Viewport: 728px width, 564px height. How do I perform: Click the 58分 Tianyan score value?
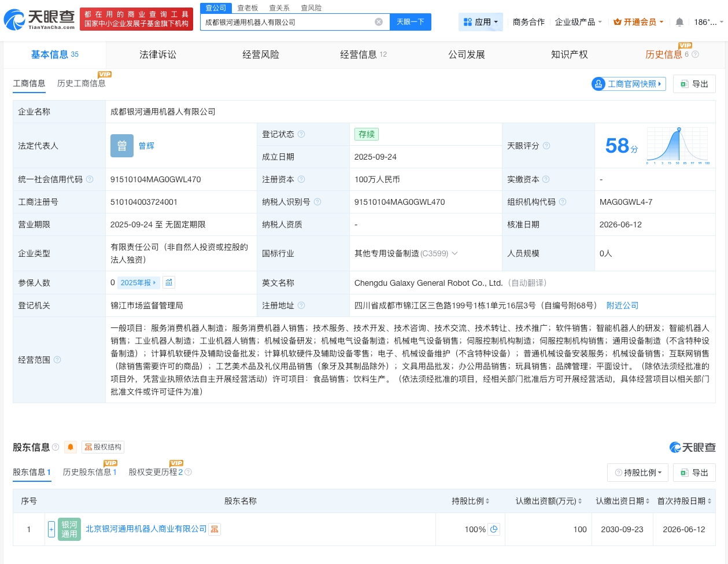tap(621, 146)
